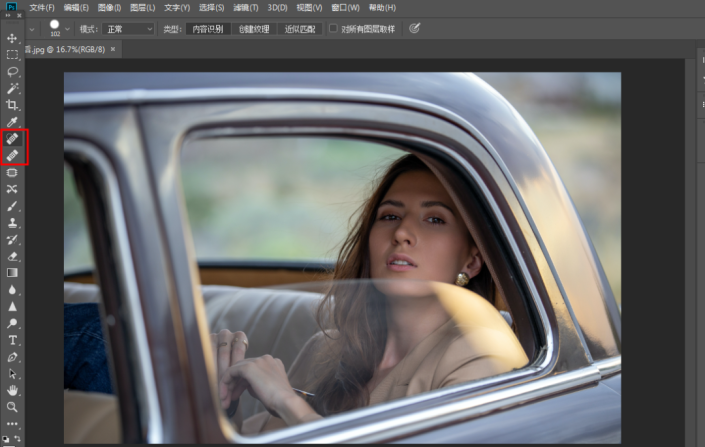Choose 内容识别 type option

tap(208, 29)
